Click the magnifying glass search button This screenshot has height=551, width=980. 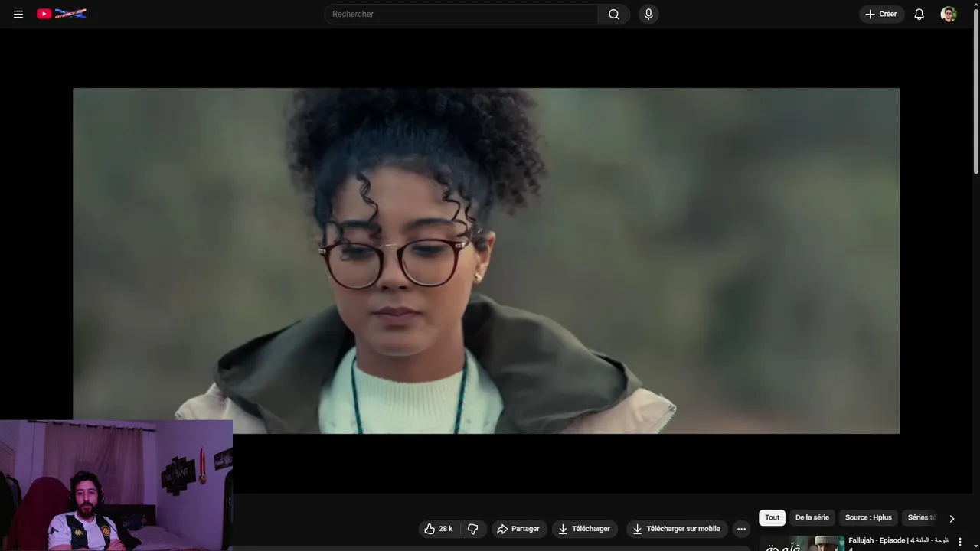614,14
